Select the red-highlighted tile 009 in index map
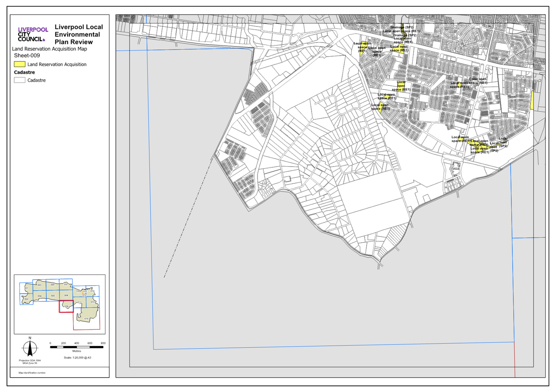The image size is (555, 392). [x=66, y=307]
